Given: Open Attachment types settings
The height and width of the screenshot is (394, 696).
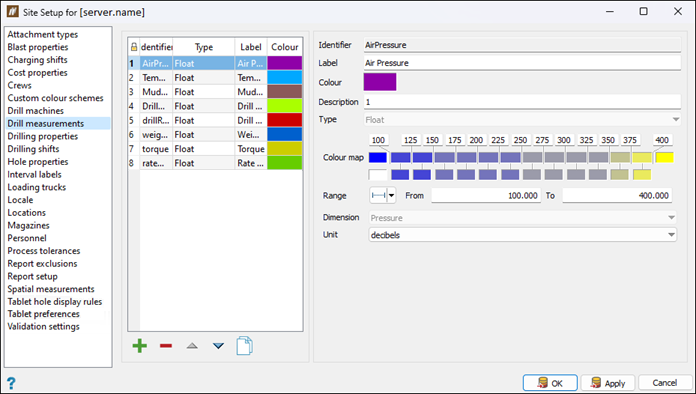Looking at the screenshot, I should (x=43, y=34).
